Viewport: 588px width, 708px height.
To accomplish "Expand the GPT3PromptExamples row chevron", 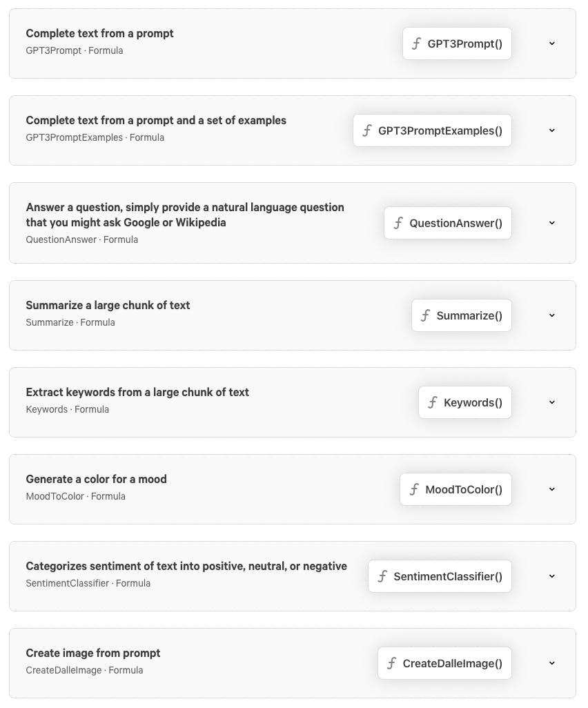I will point(551,130).
